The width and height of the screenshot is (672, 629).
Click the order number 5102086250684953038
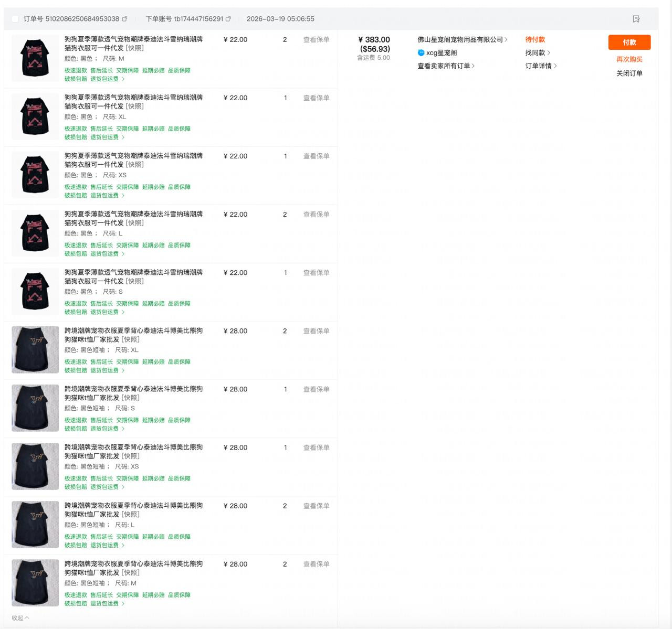click(82, 19)
